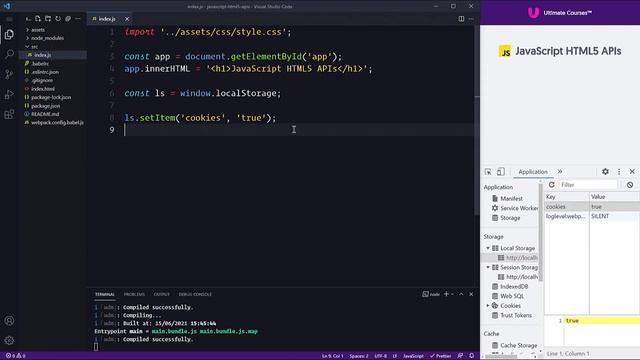The width and height of the screenshot is (640, 360).
Task: Open editor more actions menu
Action: coord(471,19)
